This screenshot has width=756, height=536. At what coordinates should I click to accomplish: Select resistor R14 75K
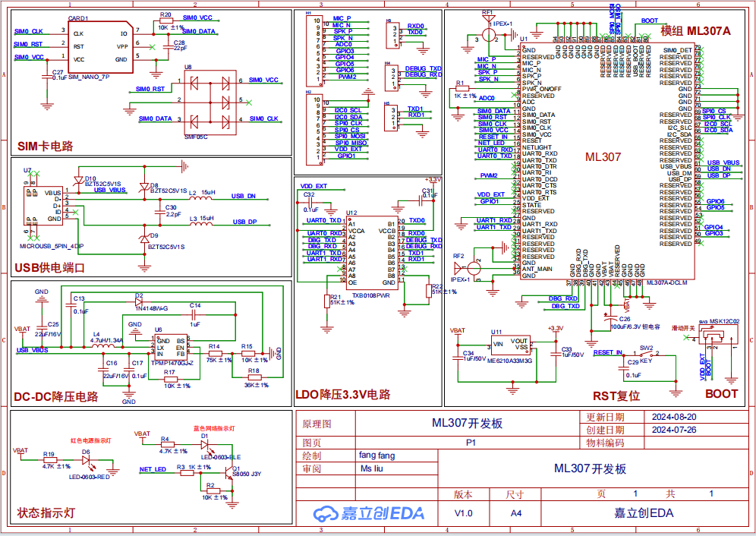pos(215,354)
